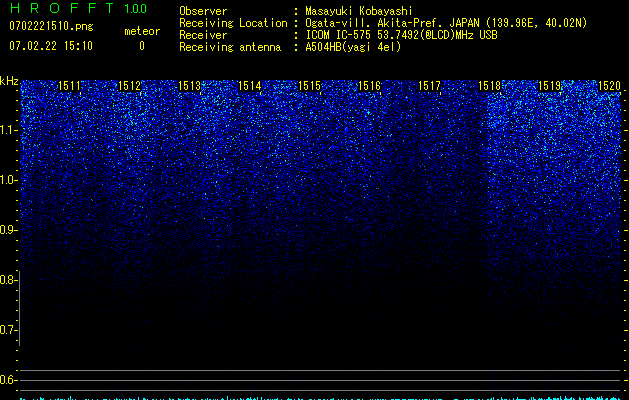Click the 1514 time marker
Viewport: 629px width, 400px height.
(x=250, y=86)
